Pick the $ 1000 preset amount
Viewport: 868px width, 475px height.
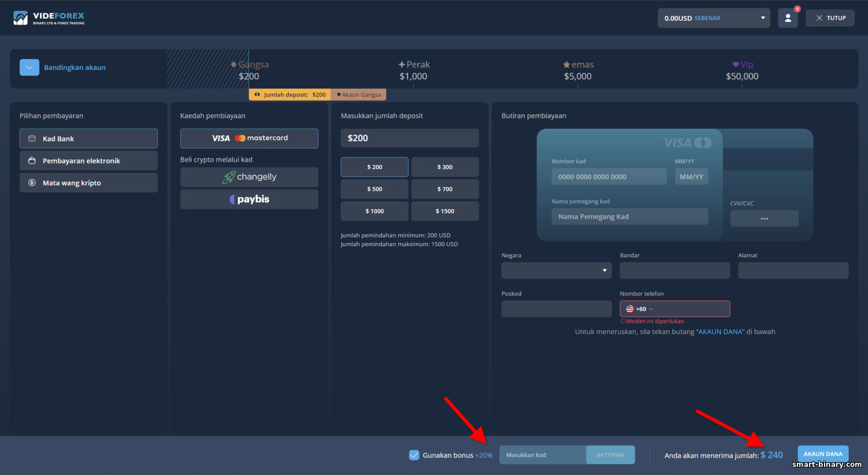(x=374, y=211)
